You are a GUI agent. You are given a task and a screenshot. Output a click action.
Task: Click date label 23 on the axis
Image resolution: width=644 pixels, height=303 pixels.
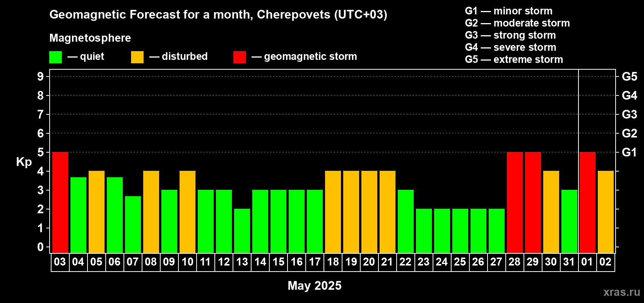(x=424, y=262)
